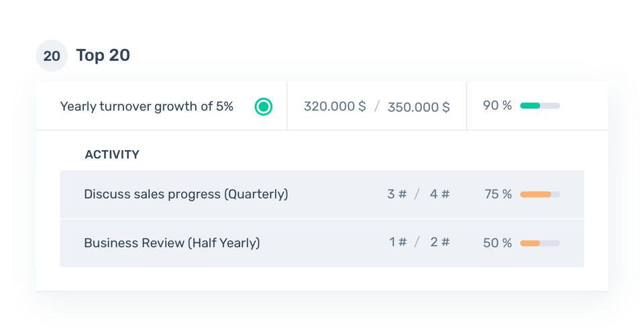The height and width of the screenshot is (331, 644).
Task: Click the 90 % progress label
Action: coord(497,106)
